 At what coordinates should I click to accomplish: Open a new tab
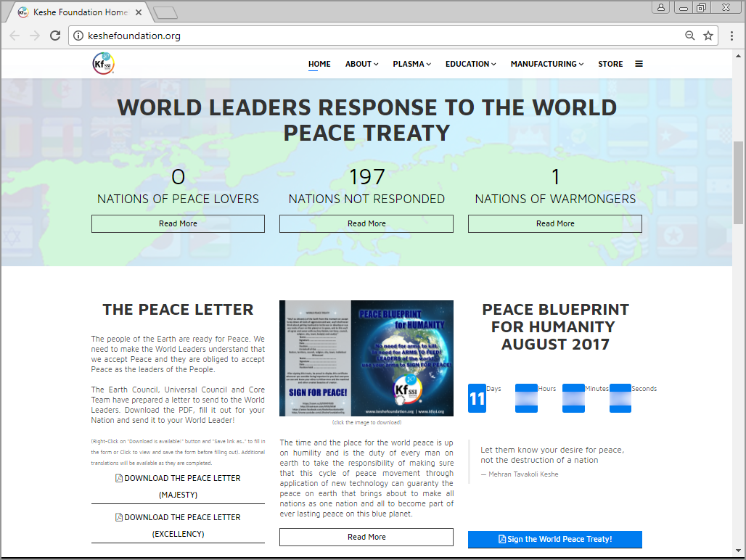point(165,12)
